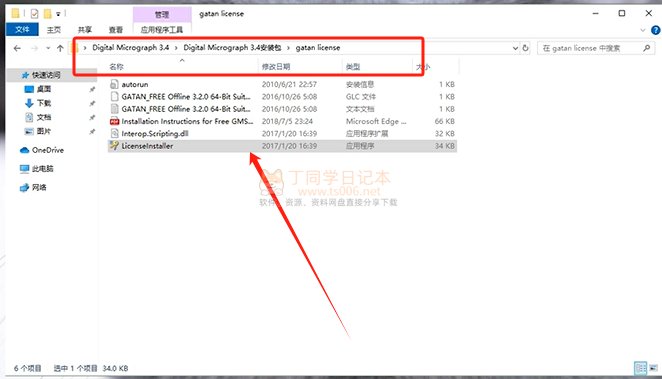662x379 pixels.
Task: Expand the address bar history dropdown
Action: (x=515, y=48)
